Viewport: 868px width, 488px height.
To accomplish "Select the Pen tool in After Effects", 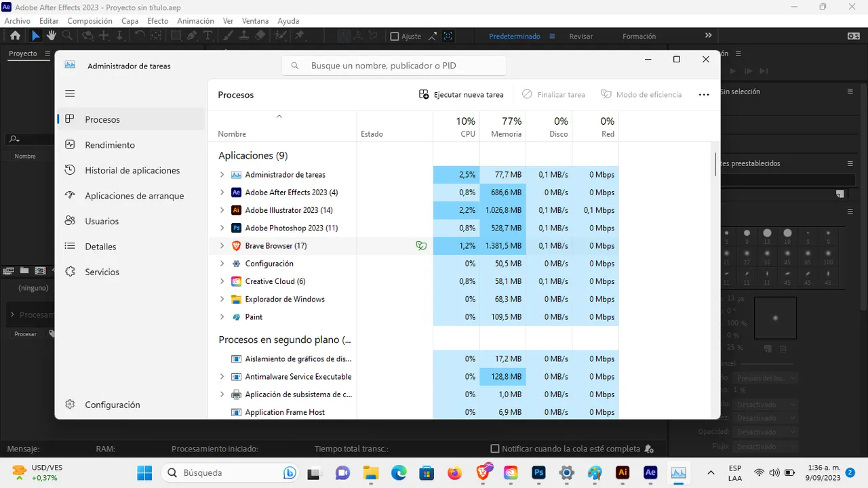I will 192,36.
